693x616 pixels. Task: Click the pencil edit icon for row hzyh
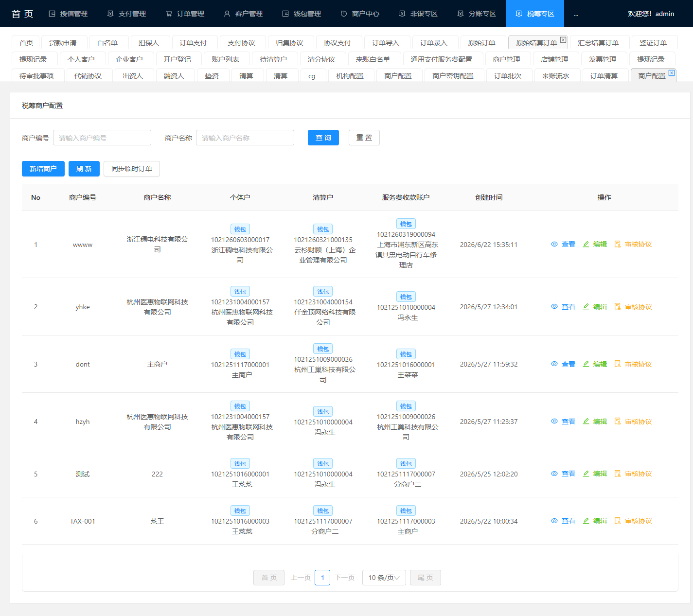(x=586, y=422)
